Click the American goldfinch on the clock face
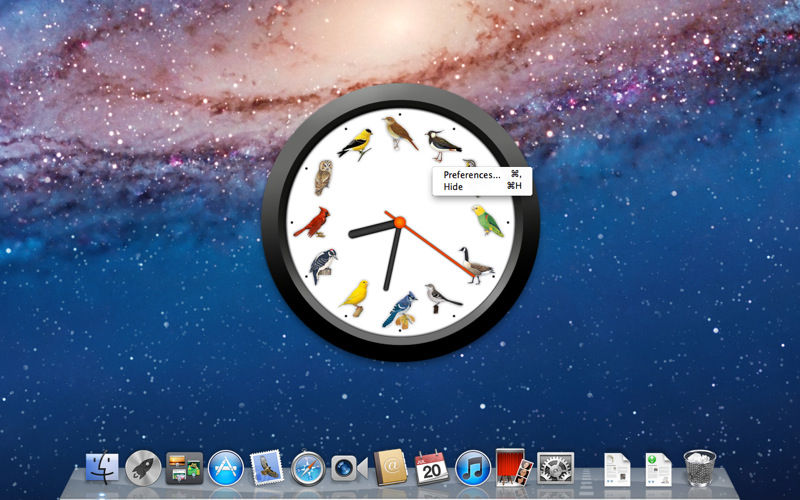This screenshot has height=500, width=800. (x=355, y=144)
